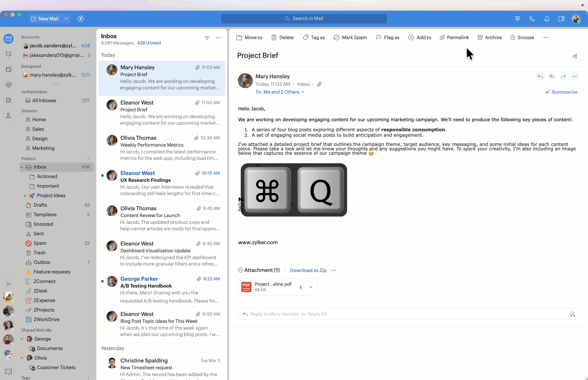Click the share icon beside Project Brief title

point(575,56)
